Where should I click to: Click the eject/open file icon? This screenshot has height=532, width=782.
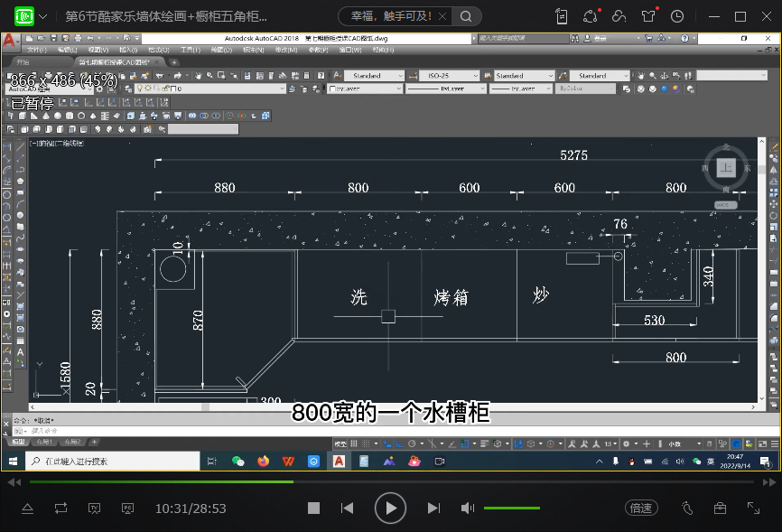(x=27, y=509)
